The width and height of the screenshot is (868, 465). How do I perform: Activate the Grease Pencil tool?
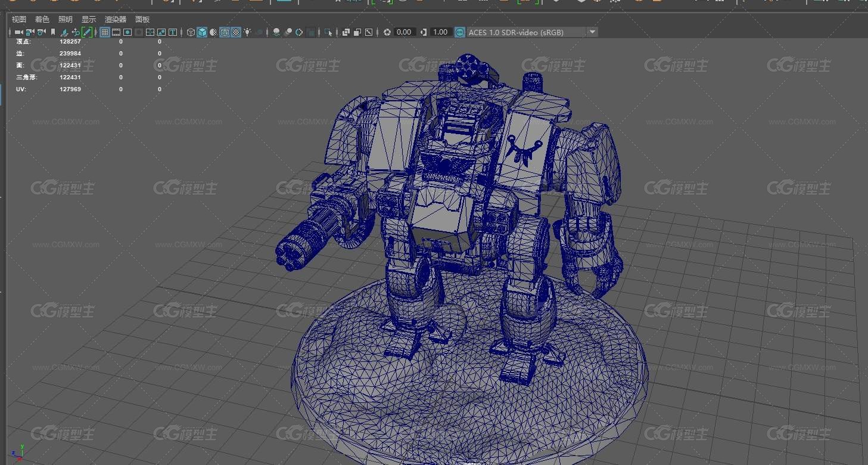coord(87,32)
